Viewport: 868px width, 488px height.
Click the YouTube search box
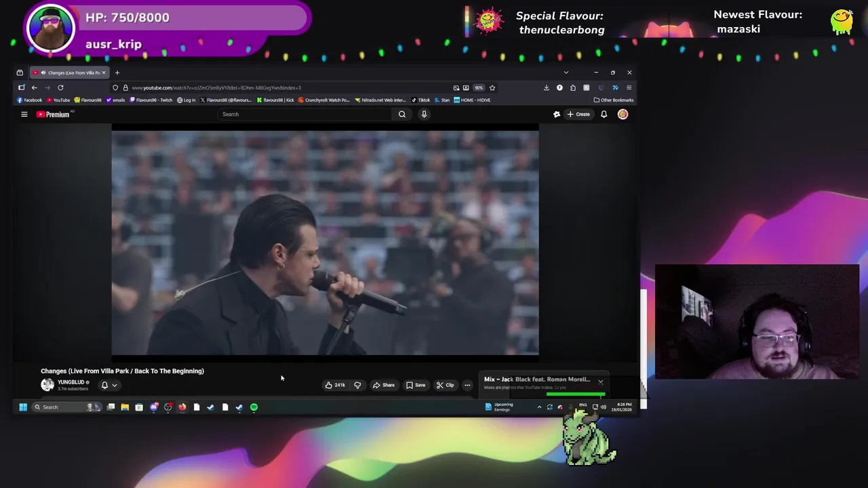click(x=305, y=115)
